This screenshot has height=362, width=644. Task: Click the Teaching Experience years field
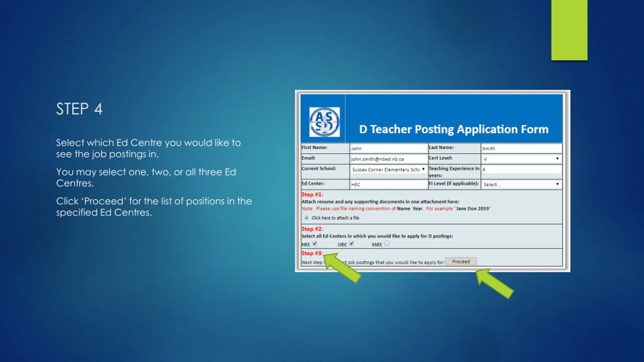pyautogui.click(x=521, y=169)
